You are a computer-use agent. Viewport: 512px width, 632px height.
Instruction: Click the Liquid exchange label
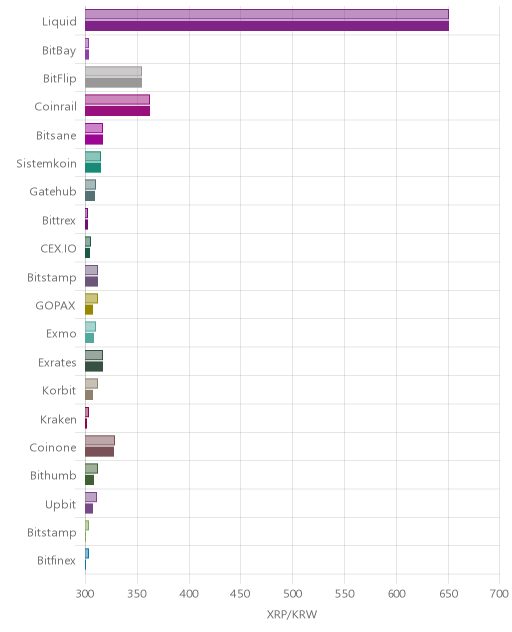coord(59,21)
